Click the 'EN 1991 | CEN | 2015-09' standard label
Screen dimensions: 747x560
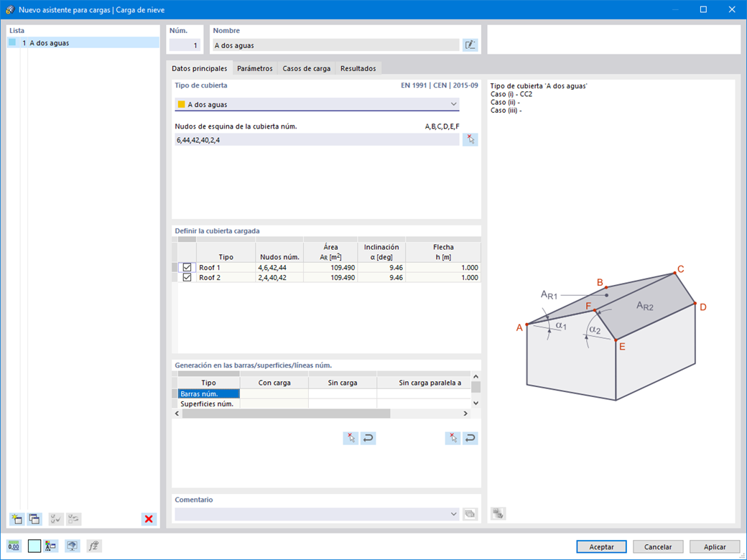tap(440, 85)
